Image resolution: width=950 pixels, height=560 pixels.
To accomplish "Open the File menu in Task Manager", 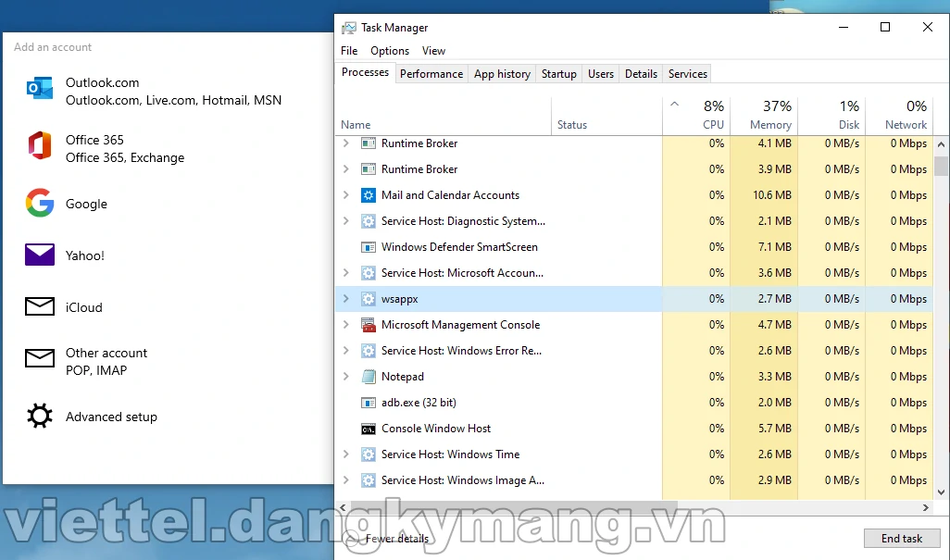I will click(349, 51).
